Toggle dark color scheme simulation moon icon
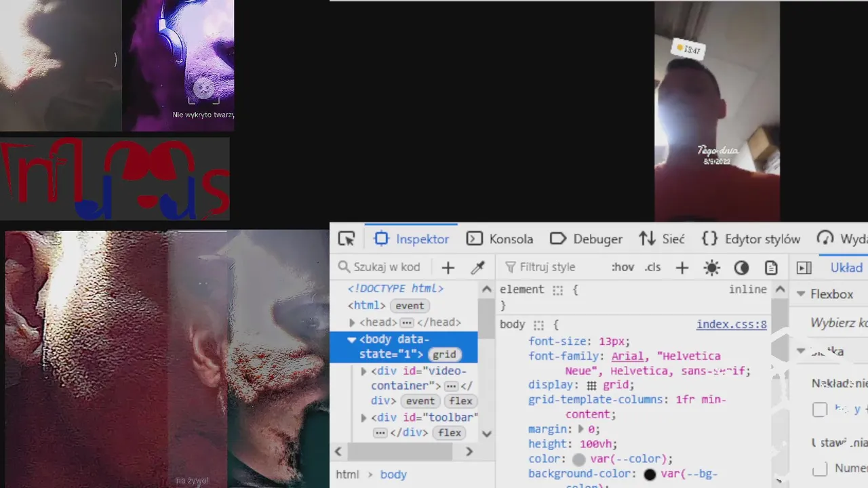This screenshot has width=868, height=488. click(741, 268)
